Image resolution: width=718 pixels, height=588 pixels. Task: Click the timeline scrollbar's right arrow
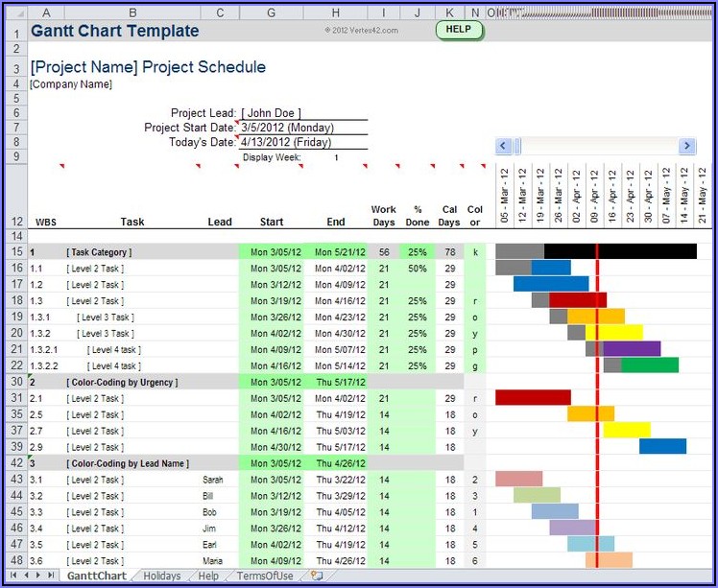tap(686, 146)
